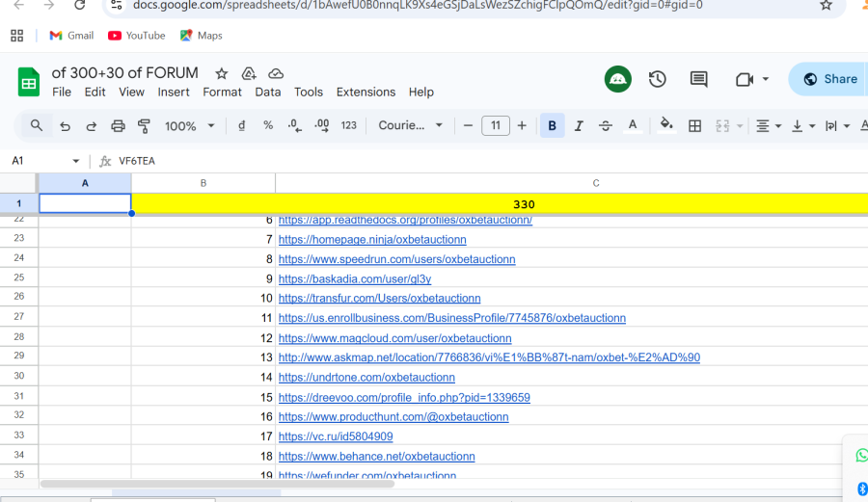The image size is (868, 502).
Task: Check the cloud document status icon
Action: [x=276, y=73]
